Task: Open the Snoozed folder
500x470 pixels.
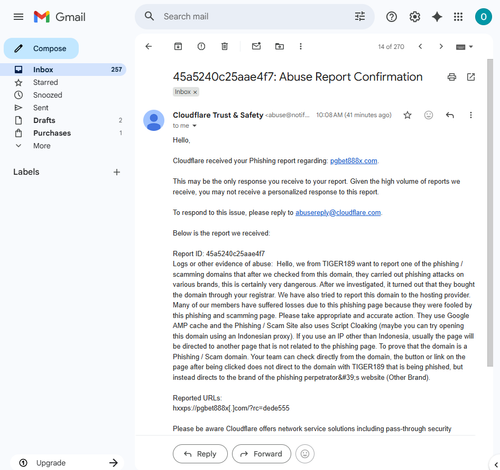Action: (47, 95)
